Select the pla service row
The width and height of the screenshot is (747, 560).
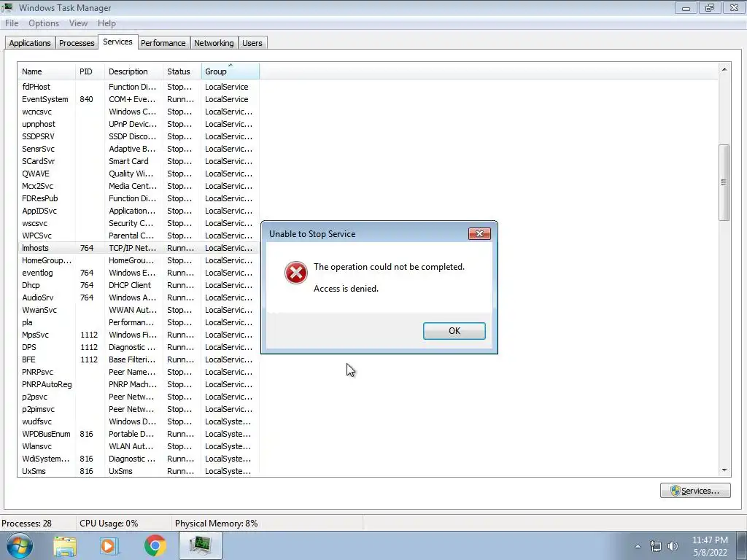pos(138,322)
